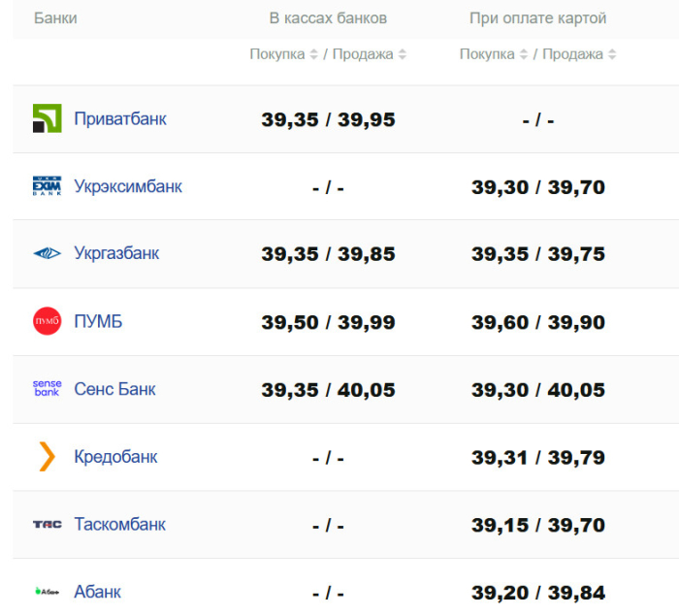Click the Abank green logo icon
The image size is (679, 616).
pyautogui.click(x=47, y=591)
